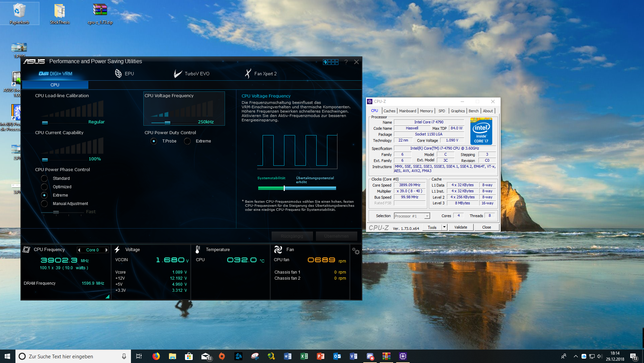
Task: Adjust the CPU Current Capability slider
Action: [45, 160]
